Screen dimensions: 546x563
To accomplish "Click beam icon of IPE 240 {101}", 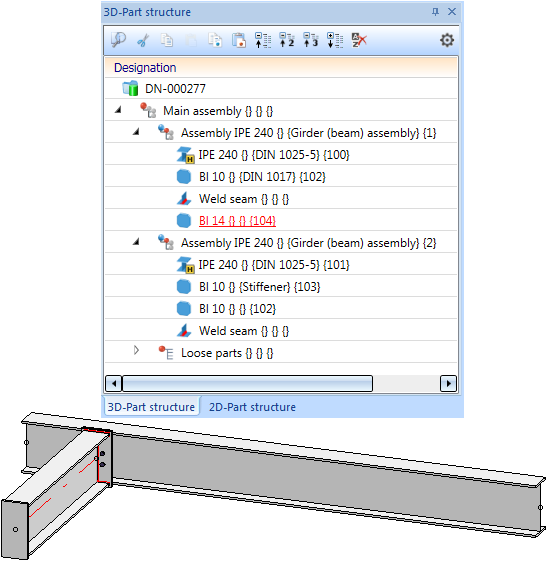I will point(185,265).
